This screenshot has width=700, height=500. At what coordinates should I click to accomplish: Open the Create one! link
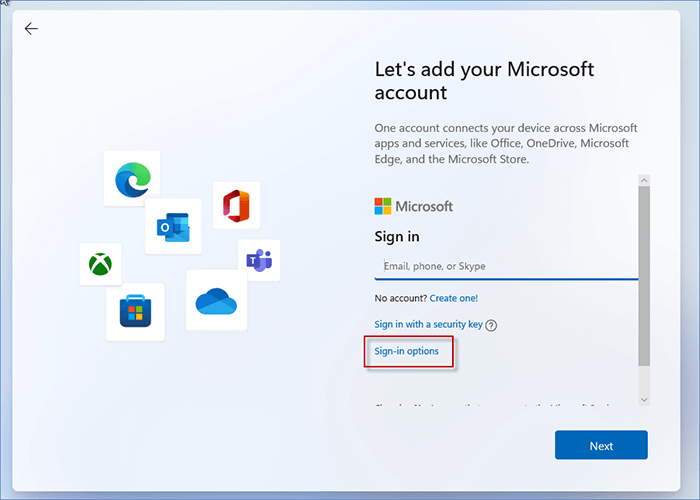tap(454, 298)
